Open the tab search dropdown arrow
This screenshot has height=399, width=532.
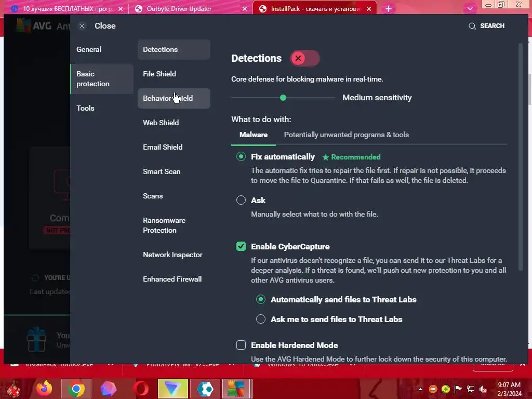[x=470, y=9]
